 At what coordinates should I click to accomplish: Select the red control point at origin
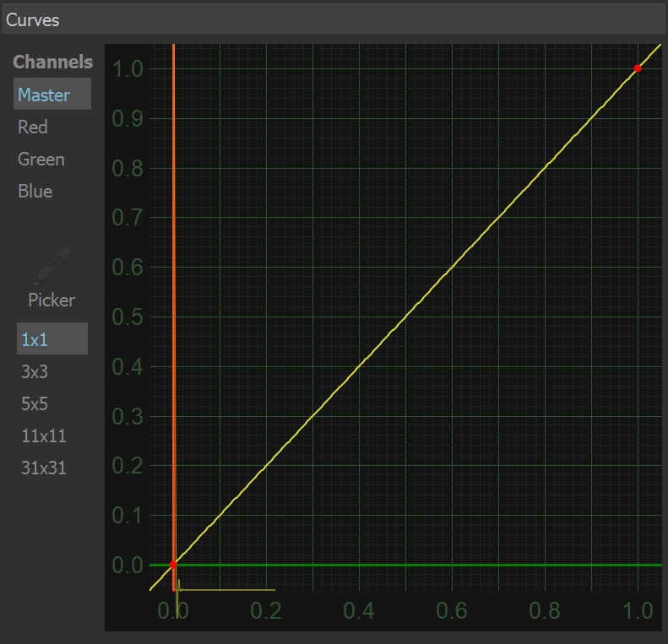click(x=173, y=565)
